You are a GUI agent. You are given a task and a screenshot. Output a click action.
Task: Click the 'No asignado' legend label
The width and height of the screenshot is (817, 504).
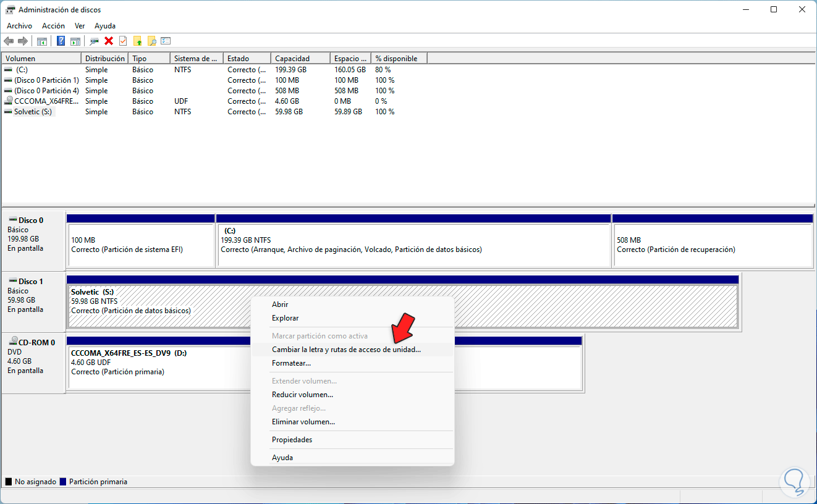pos(35,482)
